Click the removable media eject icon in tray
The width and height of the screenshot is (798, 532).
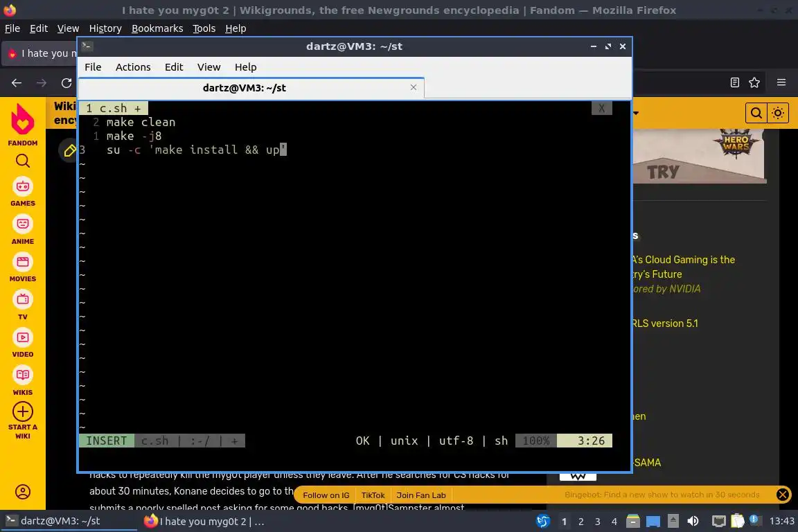(673, 521)
